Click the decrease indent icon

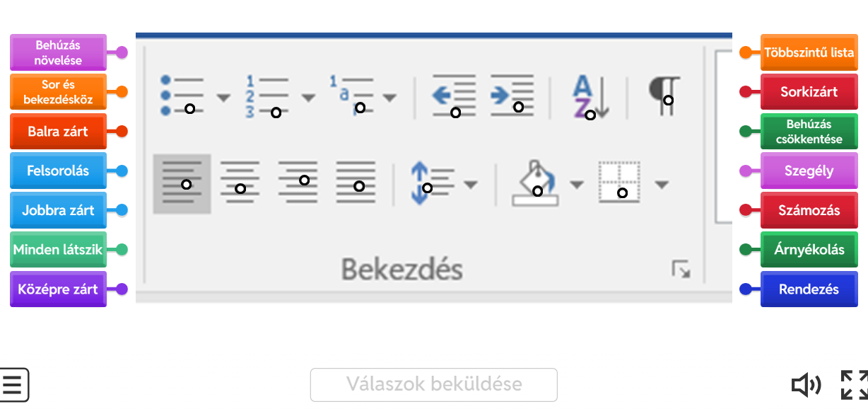tap(454, 96)
